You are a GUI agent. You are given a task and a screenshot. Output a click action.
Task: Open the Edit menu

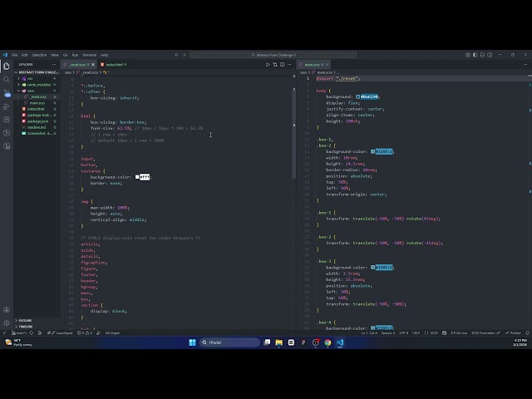pos(25,55)
